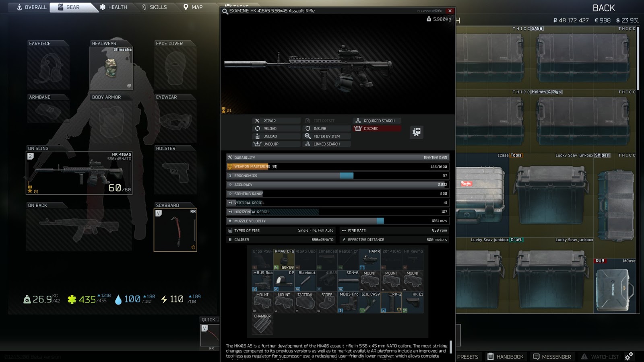Click the empty On Back slot
Screen dimensions: 644x362
click(x=79, y=230)
